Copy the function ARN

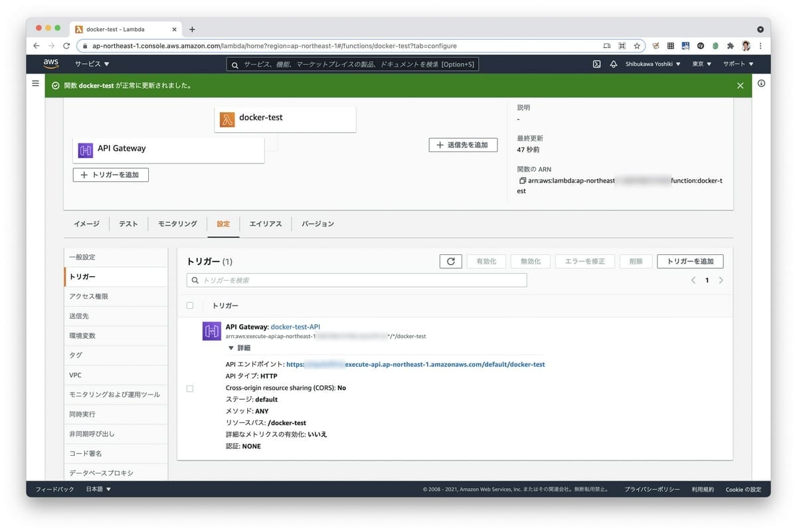point(522,181)
